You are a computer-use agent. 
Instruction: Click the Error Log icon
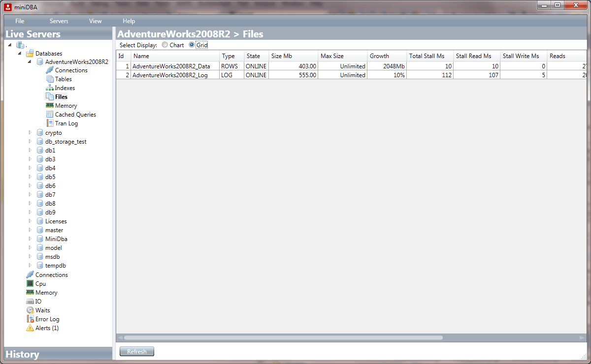coord(30,319)
